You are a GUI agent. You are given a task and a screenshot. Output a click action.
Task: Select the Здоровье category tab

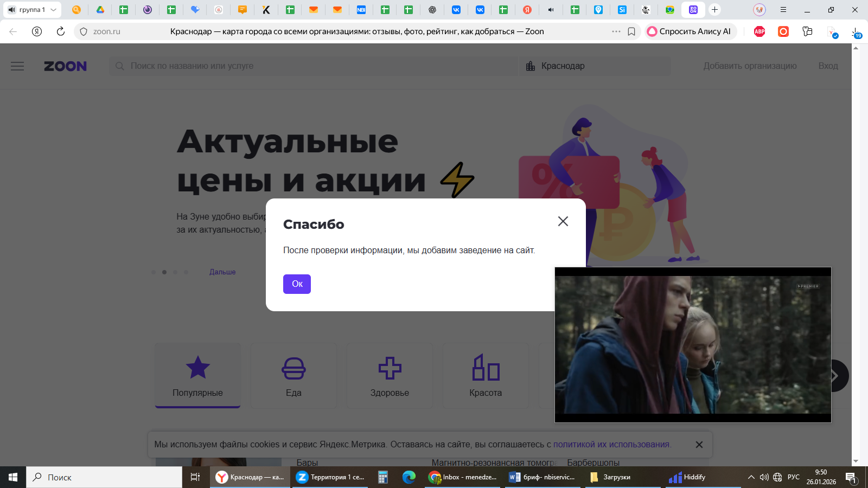coord(390,375)
